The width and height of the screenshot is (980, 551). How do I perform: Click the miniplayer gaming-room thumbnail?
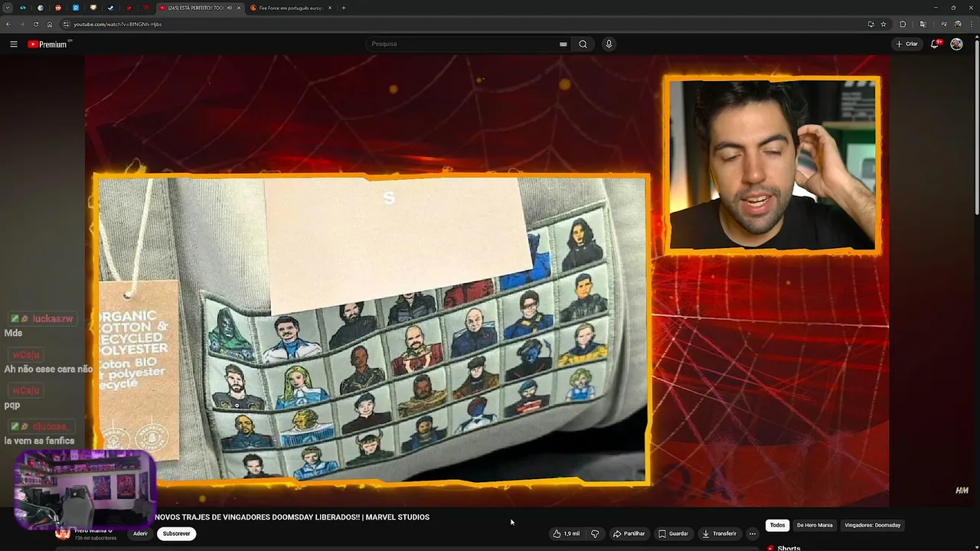84,490
